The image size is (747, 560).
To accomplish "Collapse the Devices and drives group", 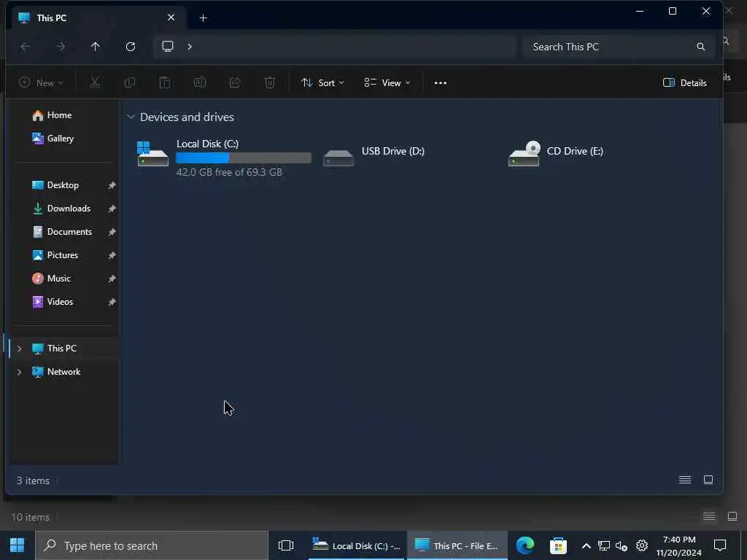I will 131,117.
